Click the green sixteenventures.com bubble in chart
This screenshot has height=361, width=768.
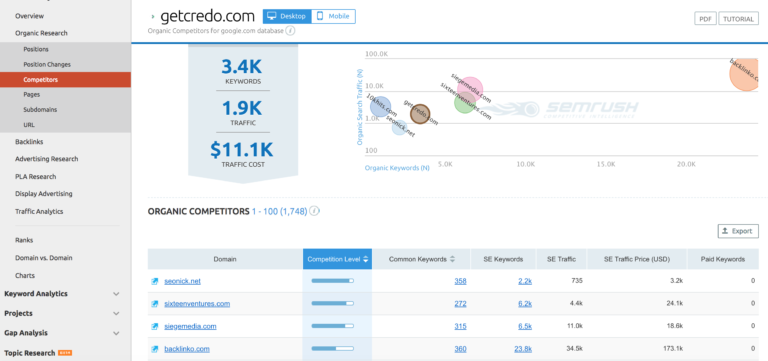(464, 102)
